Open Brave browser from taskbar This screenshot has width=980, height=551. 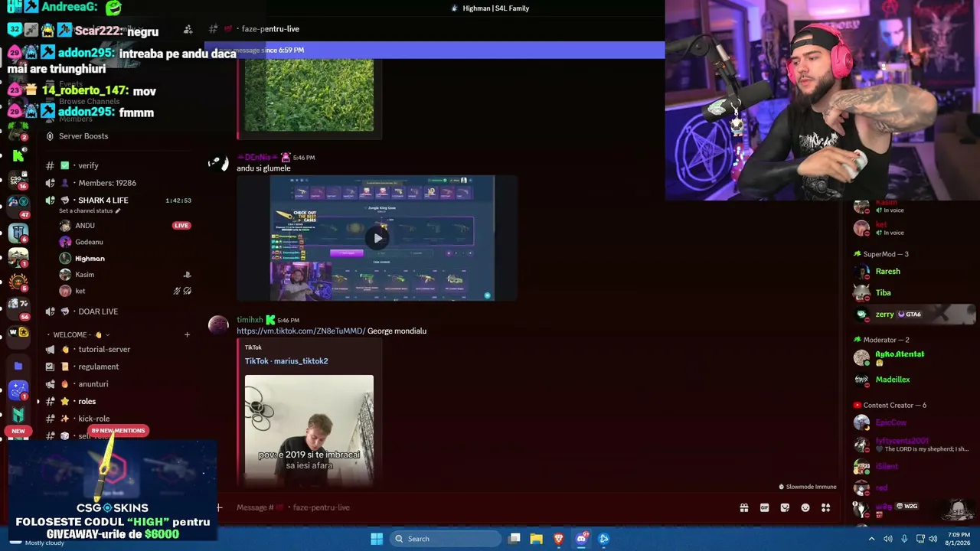[x=559, y=539]
